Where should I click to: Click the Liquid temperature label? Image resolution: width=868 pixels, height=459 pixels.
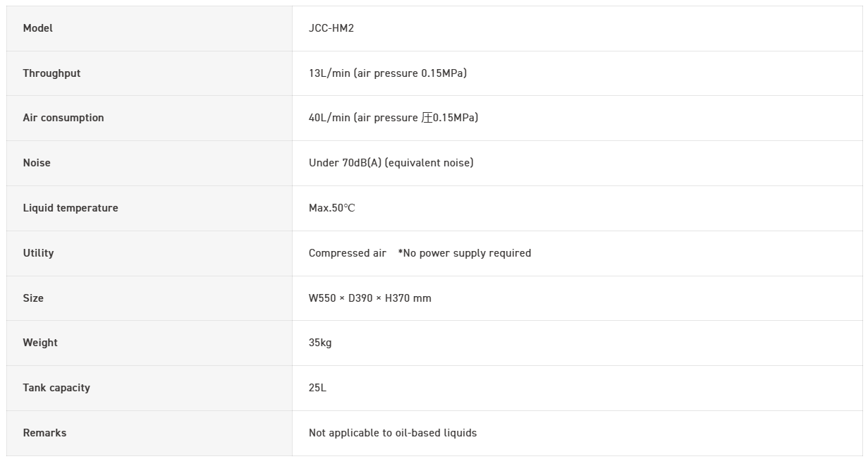coord(71,208)
